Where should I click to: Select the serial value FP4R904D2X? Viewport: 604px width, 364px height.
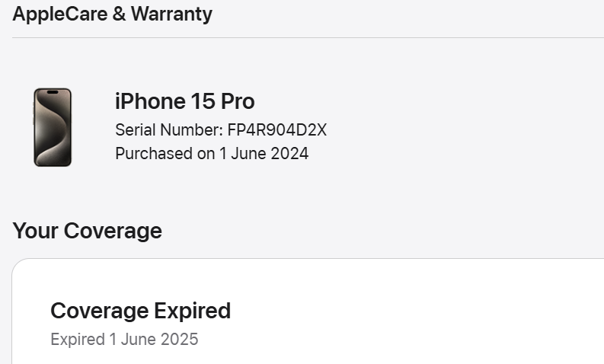pos(276,130)
